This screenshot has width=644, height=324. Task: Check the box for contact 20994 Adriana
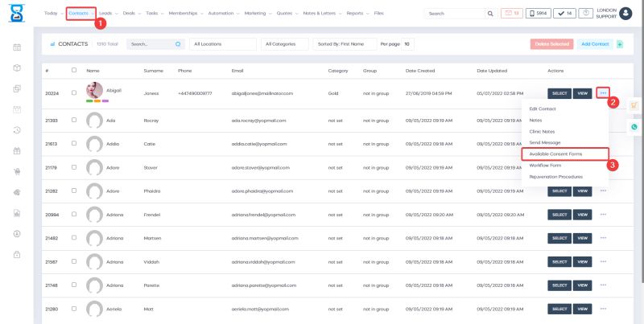[x=74, y=214]
